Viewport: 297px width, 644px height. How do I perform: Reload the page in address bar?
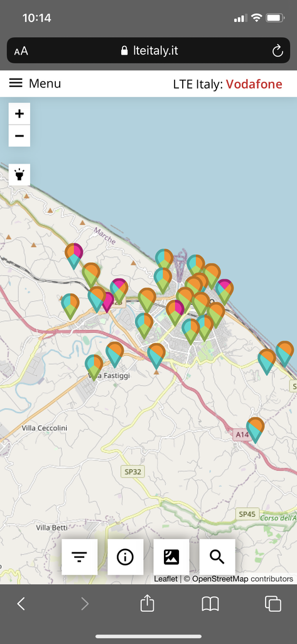278,51
